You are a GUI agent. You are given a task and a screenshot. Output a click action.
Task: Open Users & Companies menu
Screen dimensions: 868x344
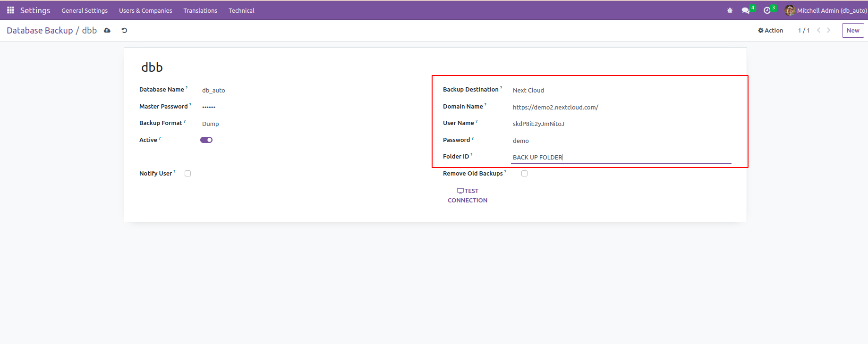[x=145, y=10]
